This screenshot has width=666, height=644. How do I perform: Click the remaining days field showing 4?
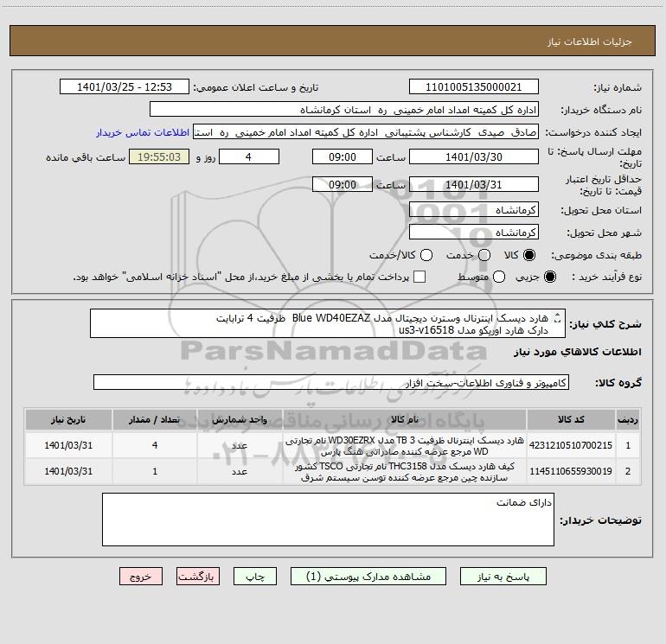point(249,156)
